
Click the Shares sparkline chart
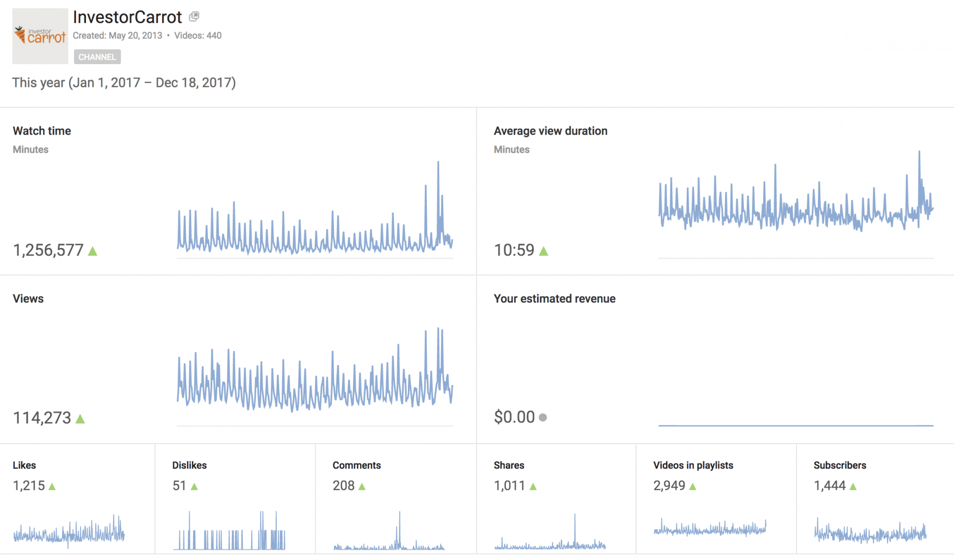tap(550, 531)
